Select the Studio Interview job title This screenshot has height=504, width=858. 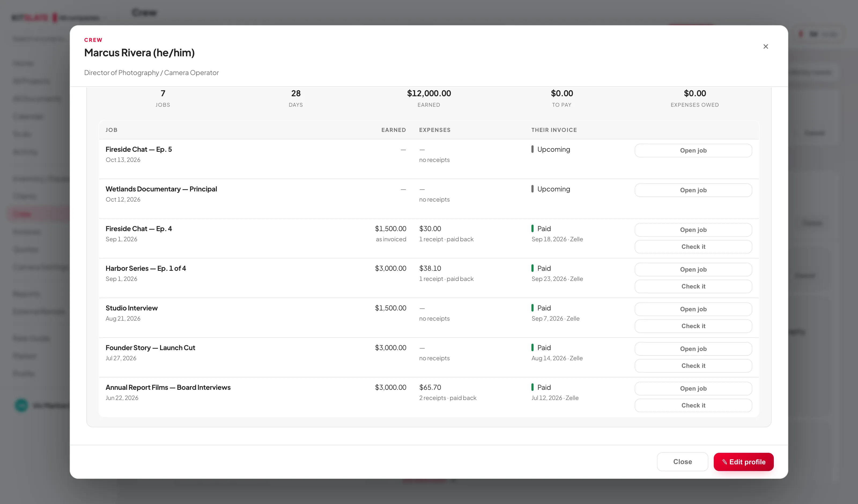tap(131, 308)
